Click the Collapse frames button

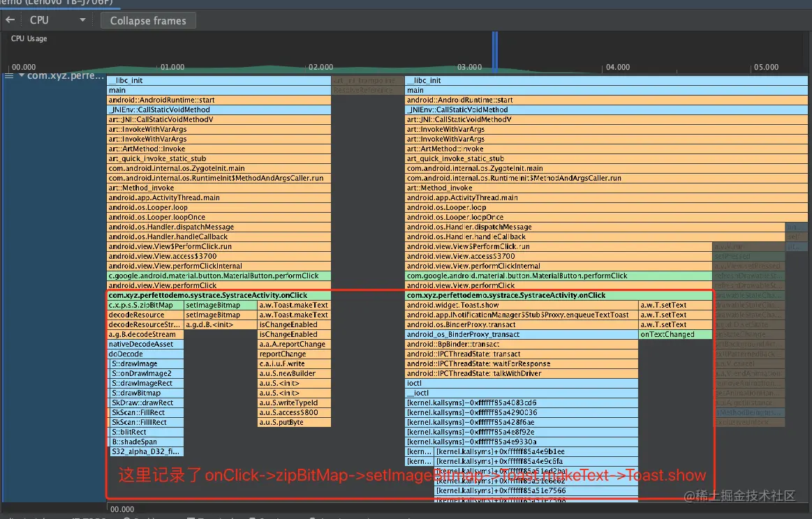click(148, 21)
